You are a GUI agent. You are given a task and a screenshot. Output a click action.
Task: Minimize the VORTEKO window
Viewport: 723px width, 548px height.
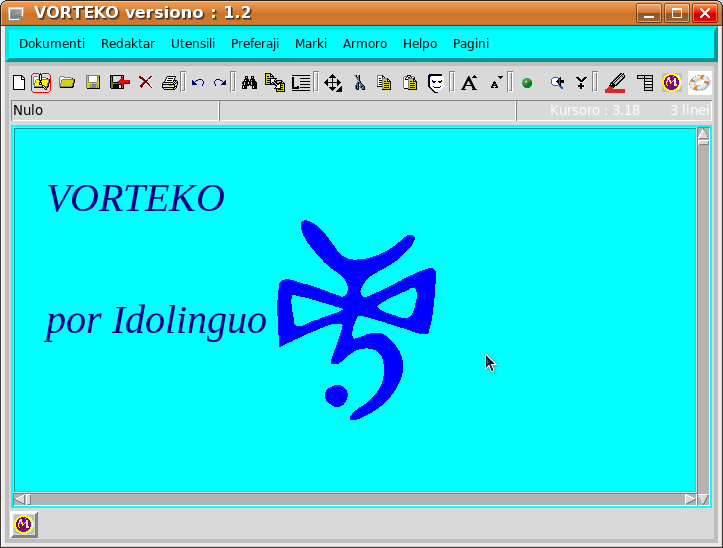pos(649,13)
